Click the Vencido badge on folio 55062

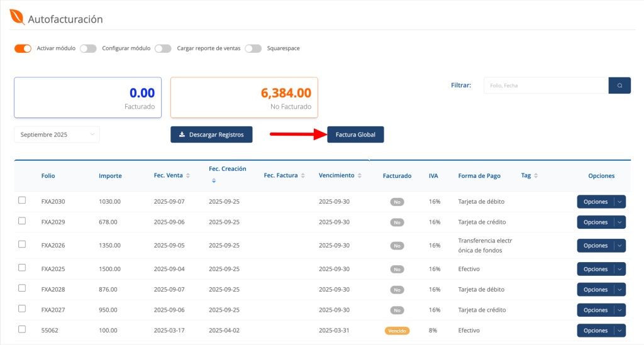(397, 331)
